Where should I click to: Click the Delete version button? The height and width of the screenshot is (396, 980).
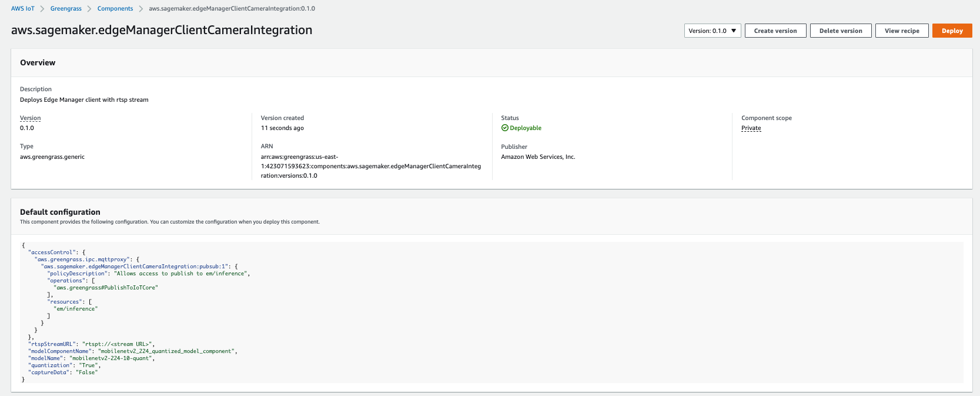tap(841, 31)
